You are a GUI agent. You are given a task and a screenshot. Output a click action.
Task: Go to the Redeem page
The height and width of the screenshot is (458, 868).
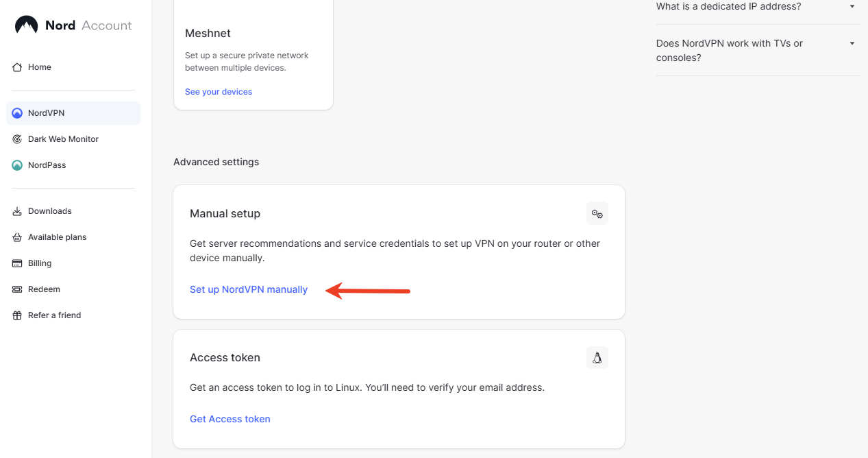pos(73,289)
